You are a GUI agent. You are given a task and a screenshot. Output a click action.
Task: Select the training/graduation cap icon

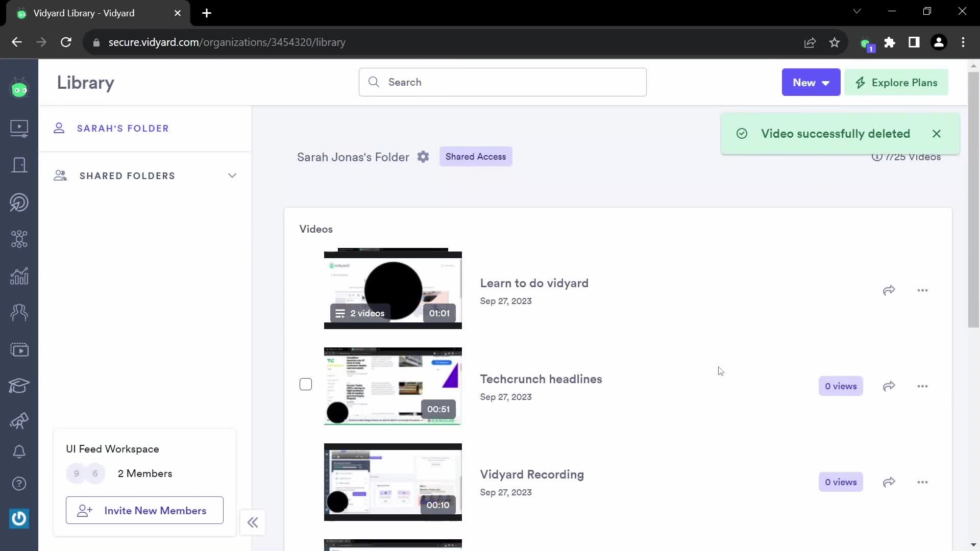coord(19,386)
